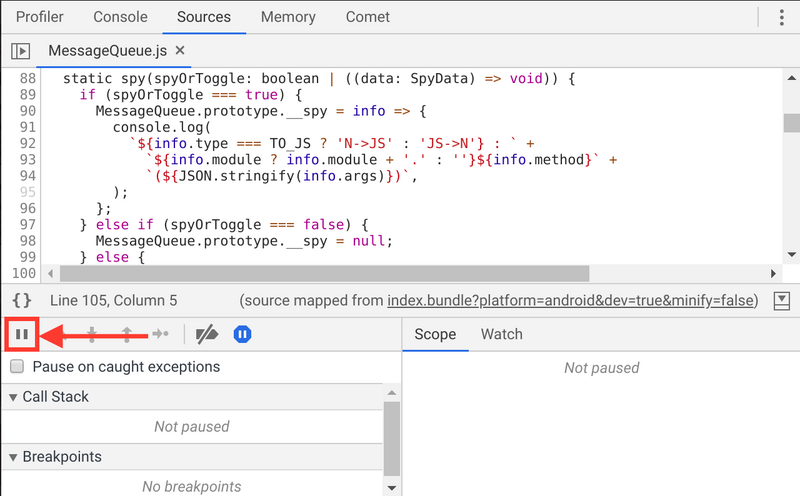Open the three-dot DevTools menu
The width and height of the screenshot is (800, 496).
point(781,17)
